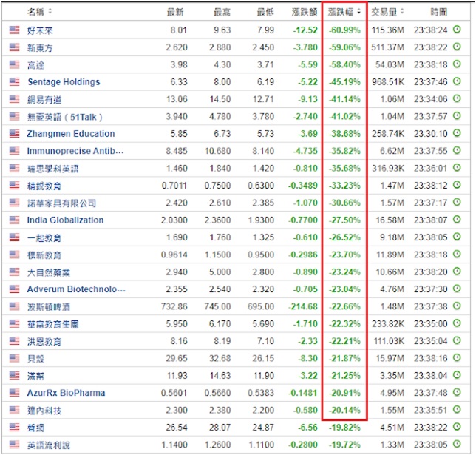
Task: Click the 732.86 latest price
Action: tap(174, 307)
